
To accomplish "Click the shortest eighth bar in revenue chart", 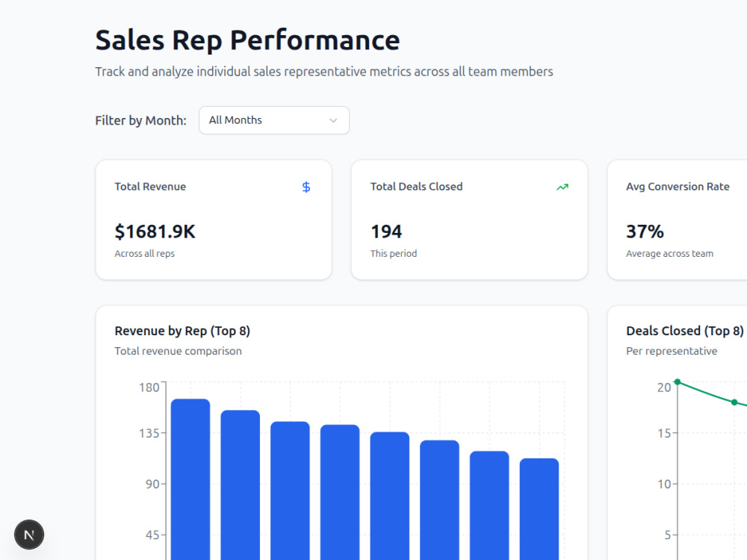I will 539,509.
